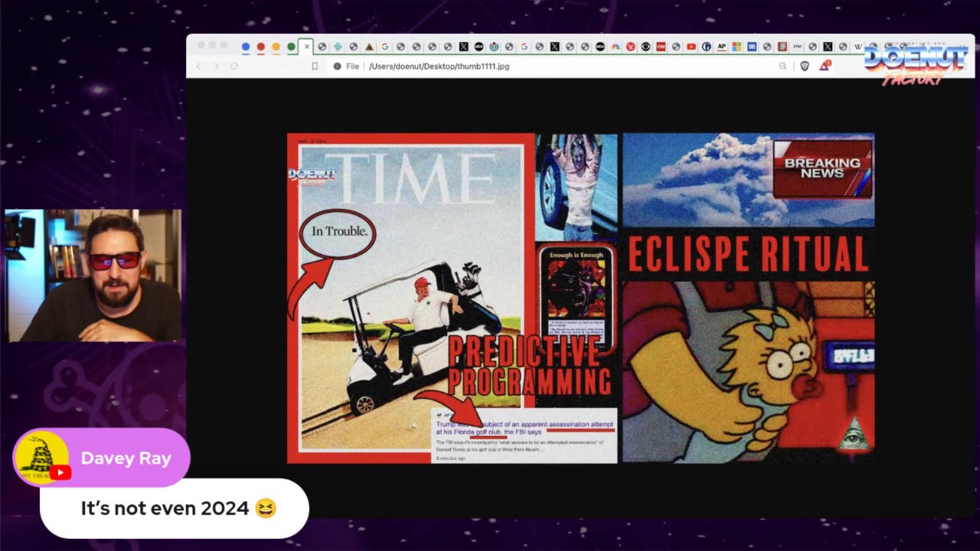Switch to the X tab beside Wikipedia tab
The height and width of the screenshot is (551, 980).
(828, 47)
